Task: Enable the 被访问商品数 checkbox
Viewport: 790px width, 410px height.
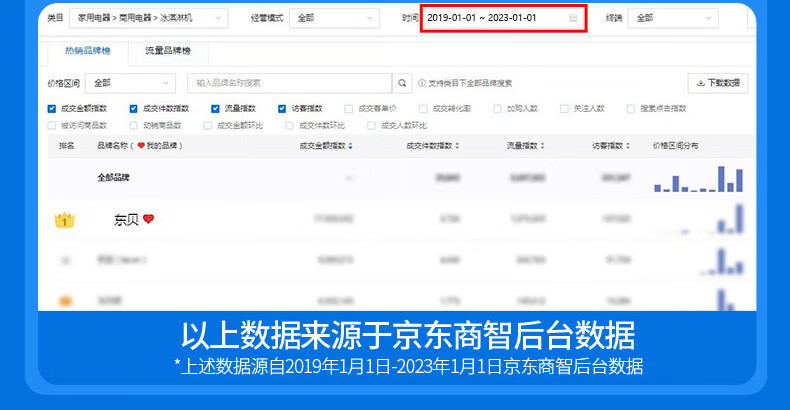Action: tap(51, 125)
